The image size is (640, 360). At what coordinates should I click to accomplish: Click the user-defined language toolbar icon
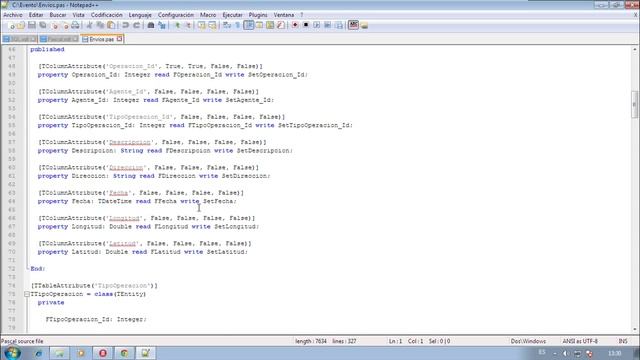[x=259, y=25]
